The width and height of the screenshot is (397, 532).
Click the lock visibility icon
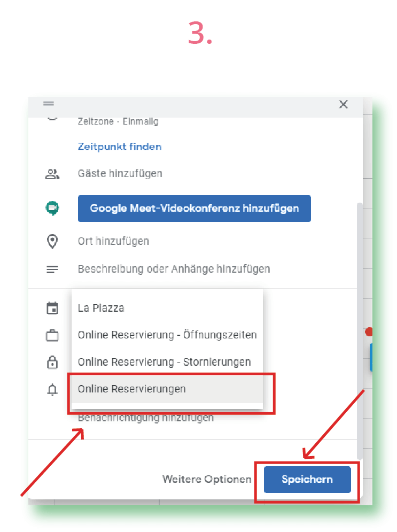pos(52,363)
